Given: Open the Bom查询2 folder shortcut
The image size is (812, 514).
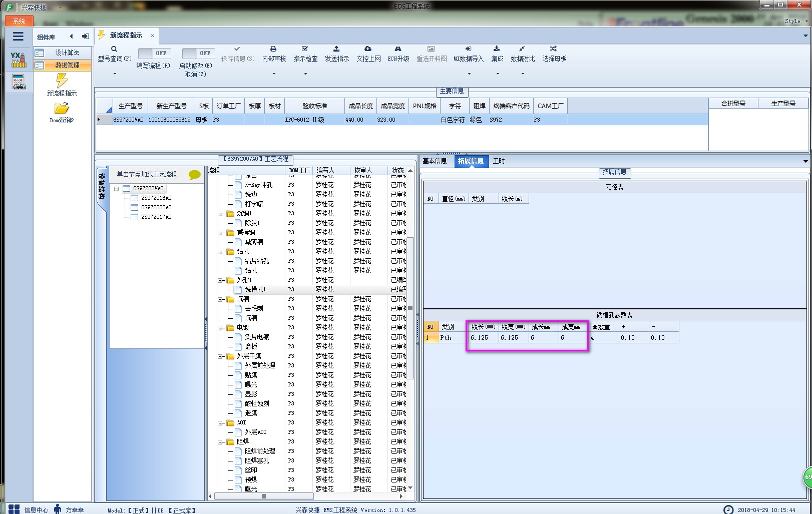Looking at the screenshot, I should (62, 108).
